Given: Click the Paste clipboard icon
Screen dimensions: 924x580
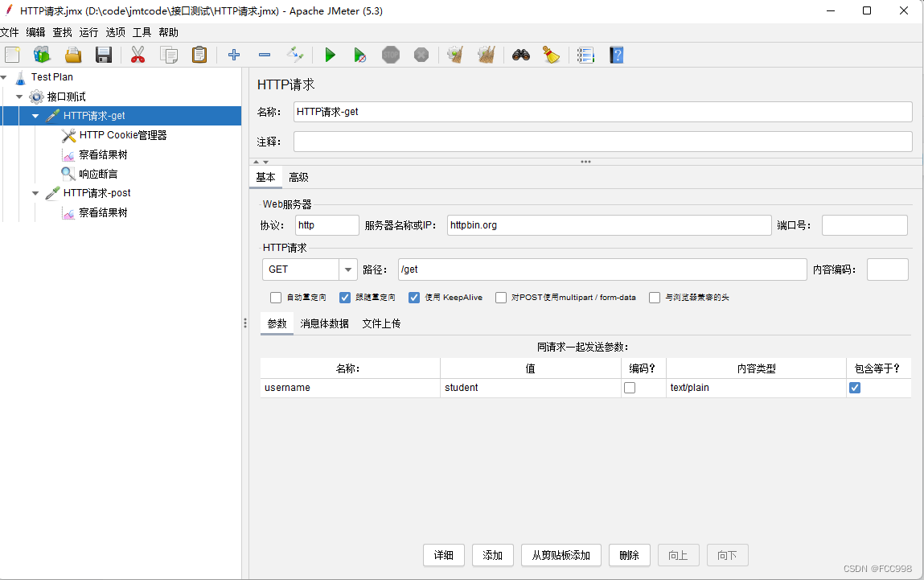Looking at the screenshot, I should click(x=199, y=55).
